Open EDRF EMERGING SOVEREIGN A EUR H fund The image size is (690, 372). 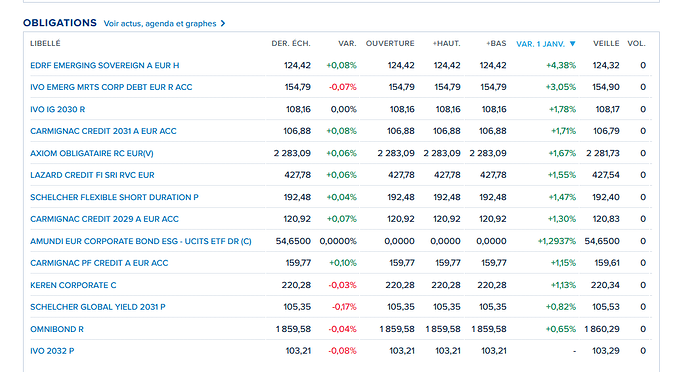click(105, 65)
